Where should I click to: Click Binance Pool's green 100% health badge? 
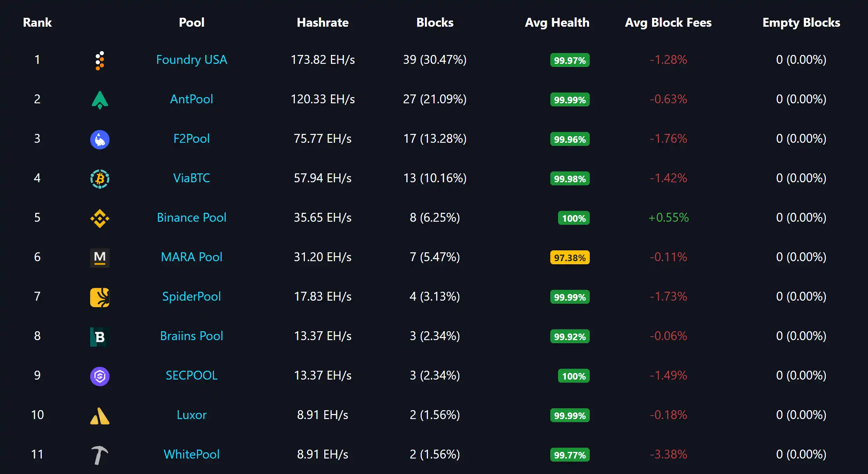click(x=574, y=218)
